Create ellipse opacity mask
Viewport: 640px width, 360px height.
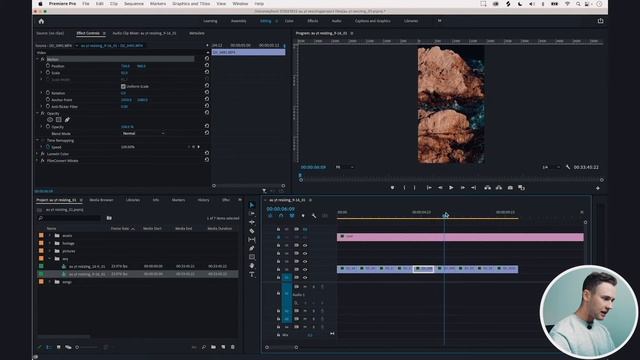point(50,120)
